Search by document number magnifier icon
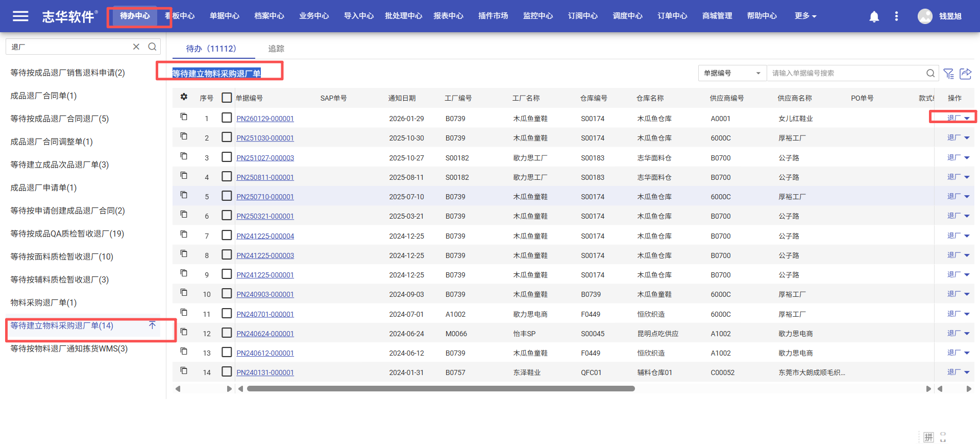Screen dimensions: 980x444 [930, 73]
